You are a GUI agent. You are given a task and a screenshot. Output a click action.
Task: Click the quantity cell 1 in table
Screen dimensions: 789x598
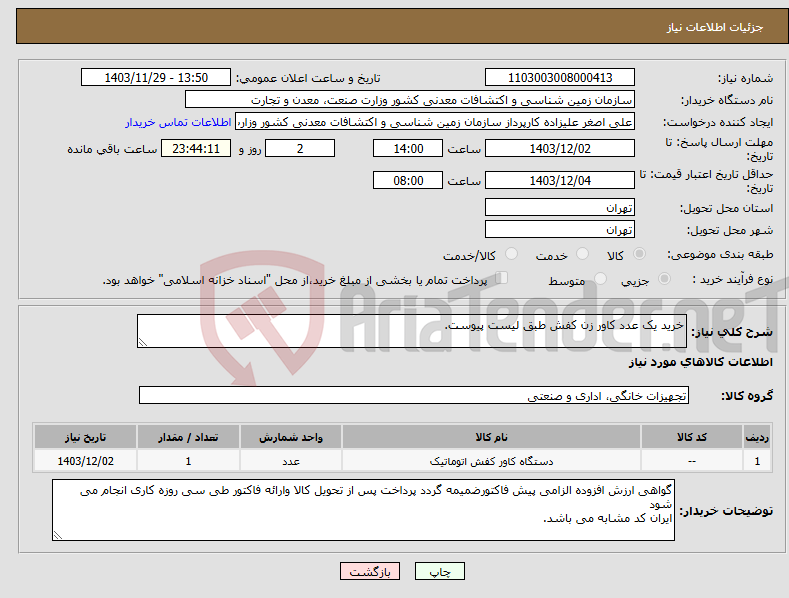coord(188,461)
